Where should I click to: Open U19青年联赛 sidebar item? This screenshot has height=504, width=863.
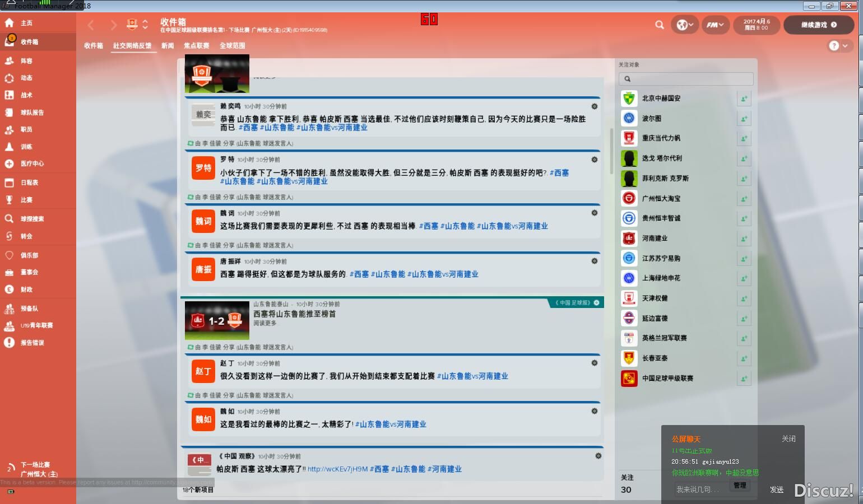point(38,325)
